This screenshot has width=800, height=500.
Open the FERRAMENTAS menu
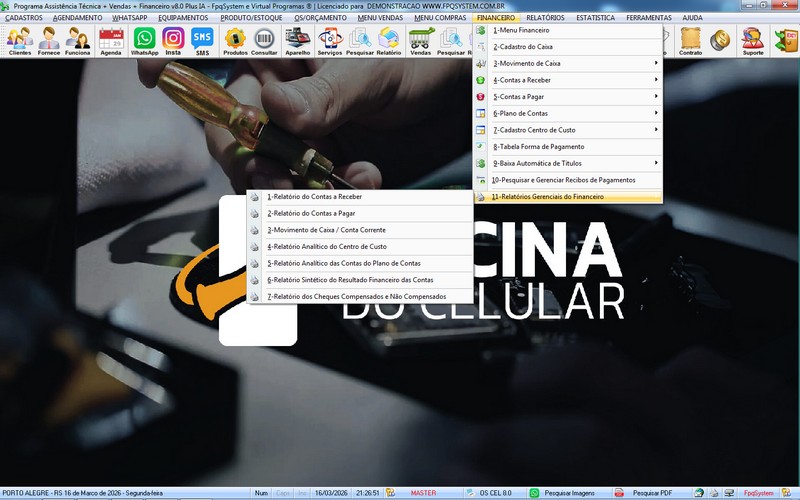click(x=649, y=18)
